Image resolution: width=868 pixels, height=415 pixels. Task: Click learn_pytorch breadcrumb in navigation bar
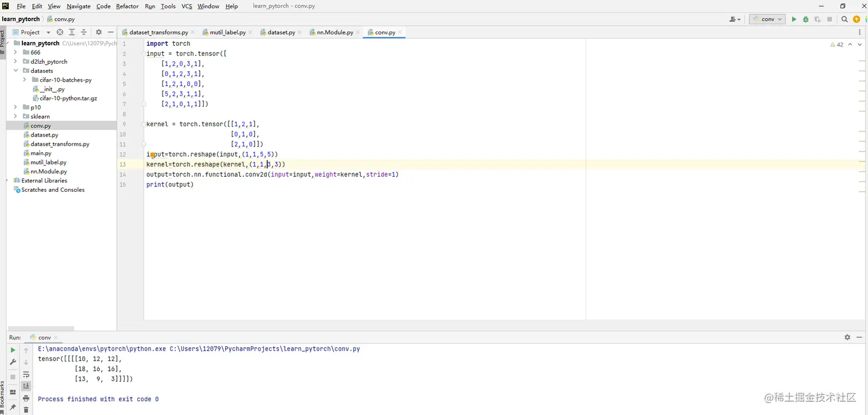[x=21, y=19]
